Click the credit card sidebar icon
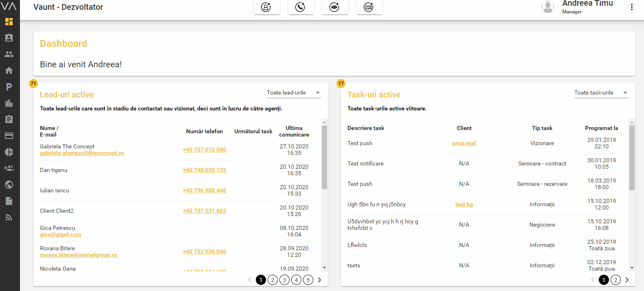Screen dimensions: 644x291 [9, 136]
